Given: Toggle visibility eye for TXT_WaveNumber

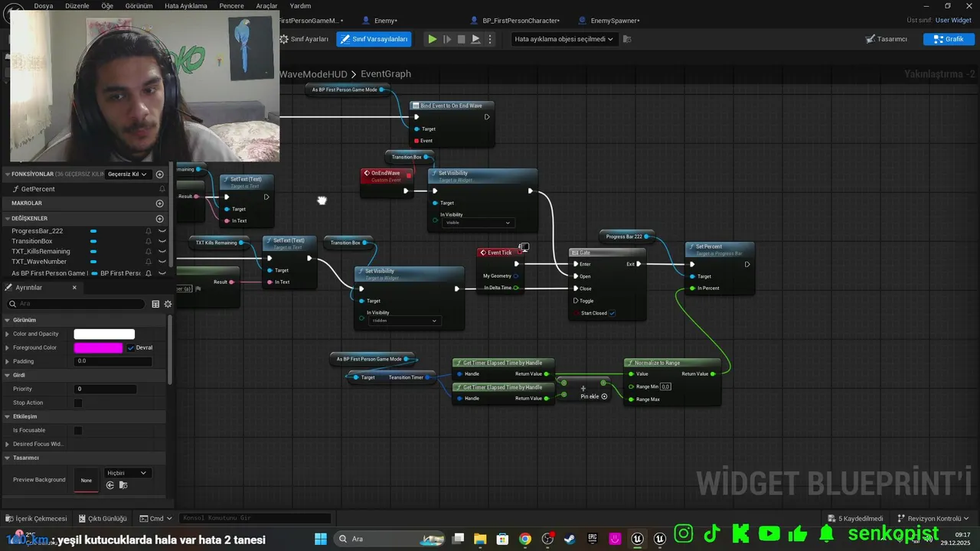Looking at the screenshot, I should pos(162,262).
